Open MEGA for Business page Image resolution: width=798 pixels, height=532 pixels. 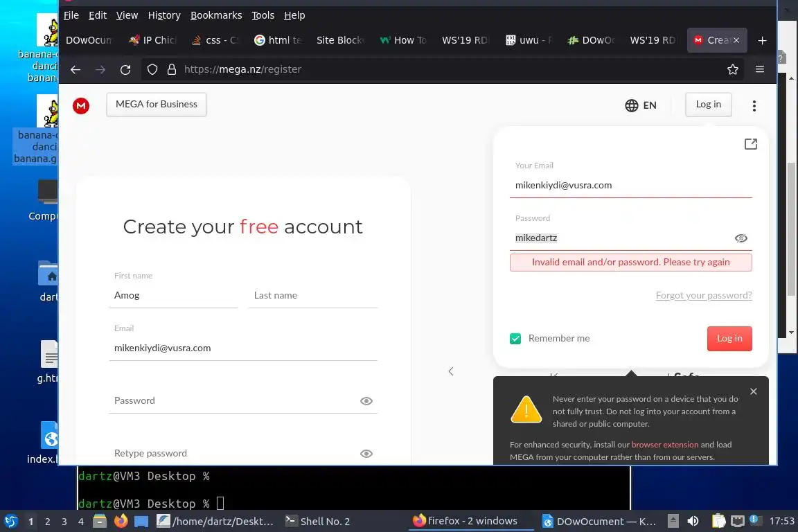pos(157,105)
